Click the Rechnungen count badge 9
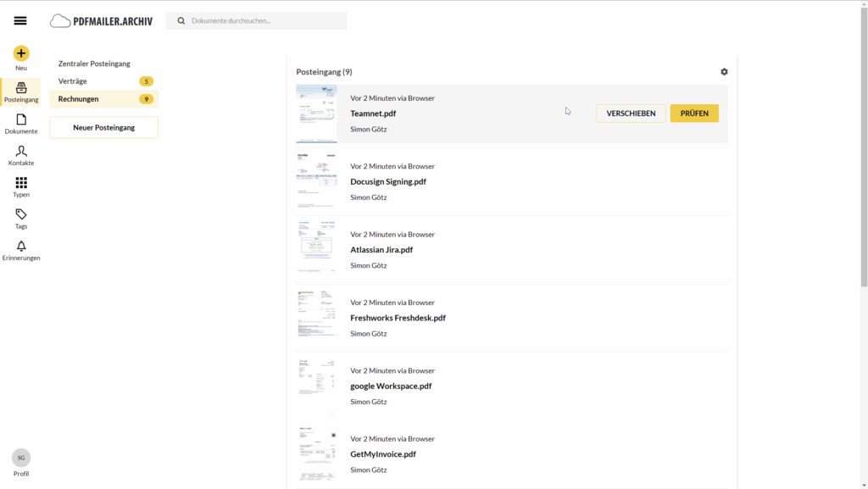 [146, 99]
